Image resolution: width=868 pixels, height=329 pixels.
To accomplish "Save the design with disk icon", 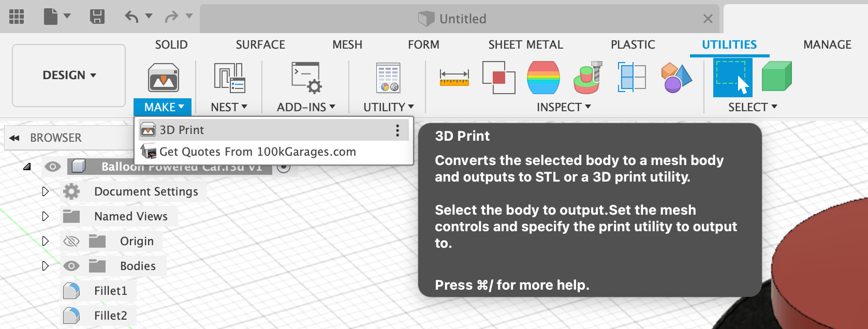I will coord(97,17).
